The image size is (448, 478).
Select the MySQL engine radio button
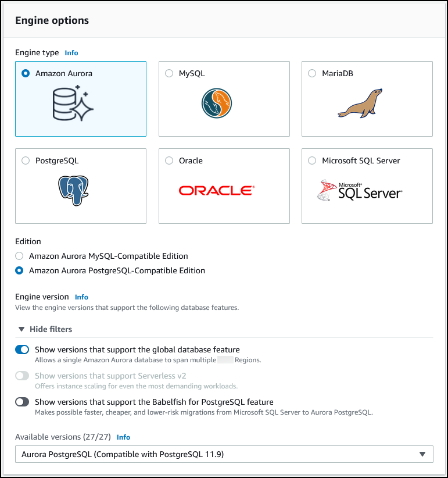coord(169,74)
